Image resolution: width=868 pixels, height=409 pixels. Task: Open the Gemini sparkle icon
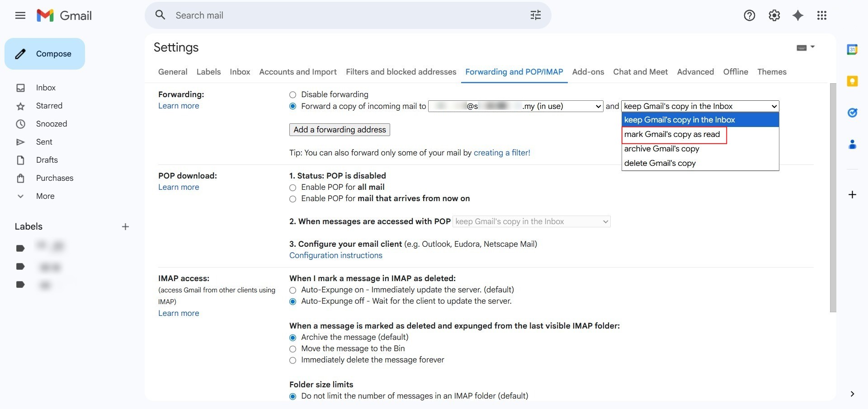798,15
